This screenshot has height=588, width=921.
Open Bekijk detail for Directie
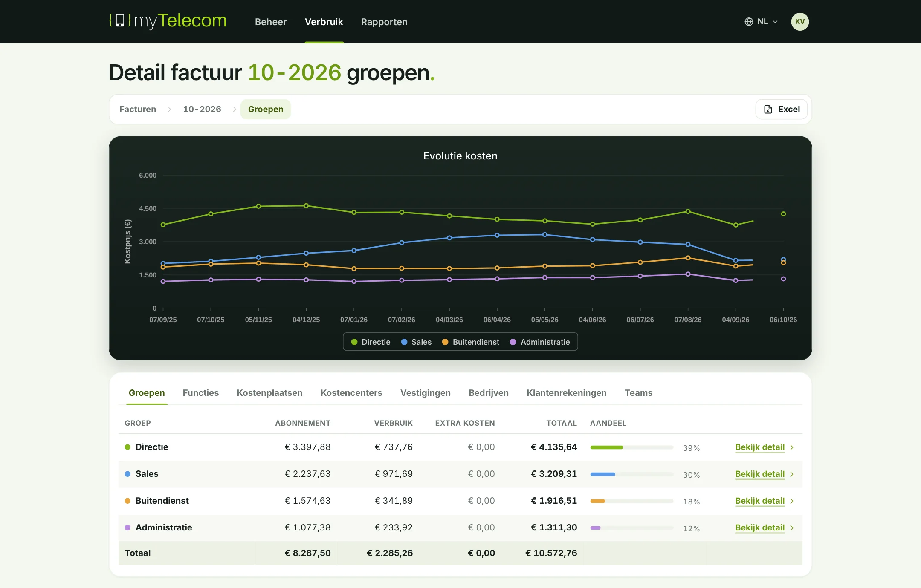[760, 447]
